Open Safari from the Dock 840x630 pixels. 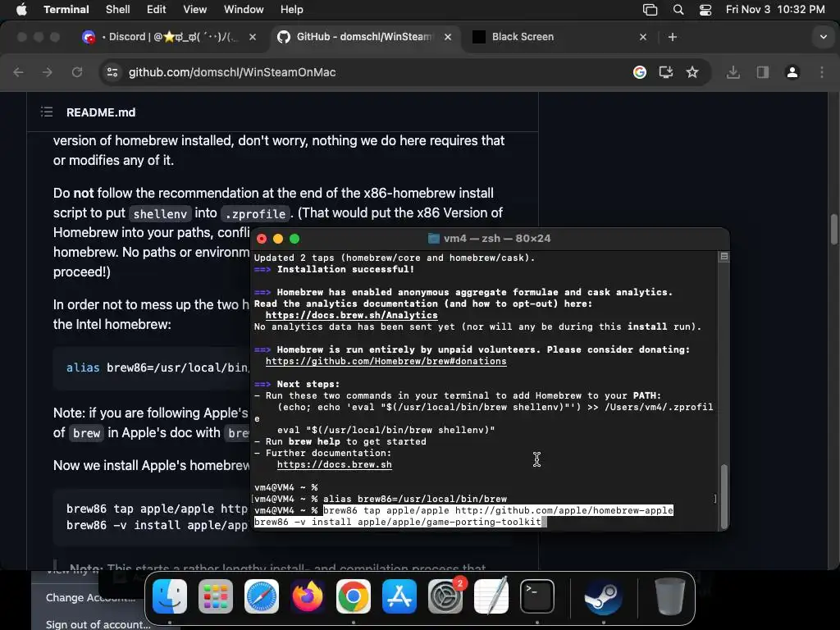coord(262,596)
